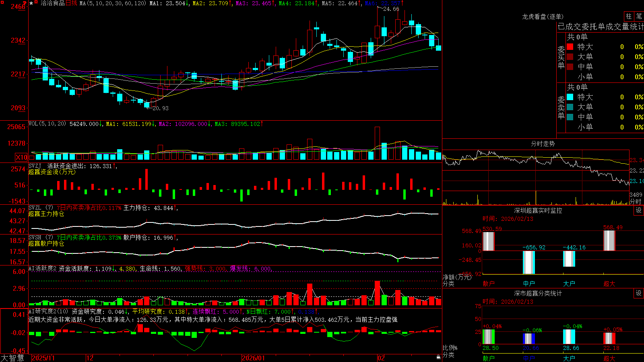Click the 净额(万元) axis label
Screen dimensions: 644x362
457,277
